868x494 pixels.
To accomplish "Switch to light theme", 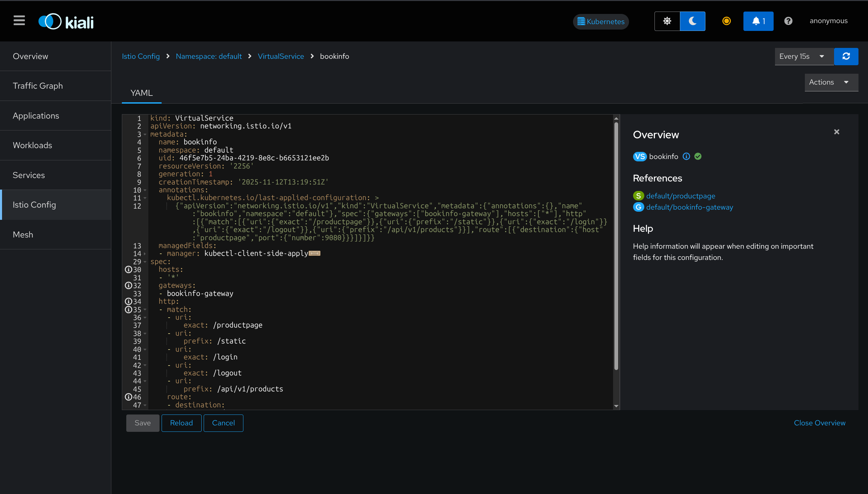I will point(667,21).
